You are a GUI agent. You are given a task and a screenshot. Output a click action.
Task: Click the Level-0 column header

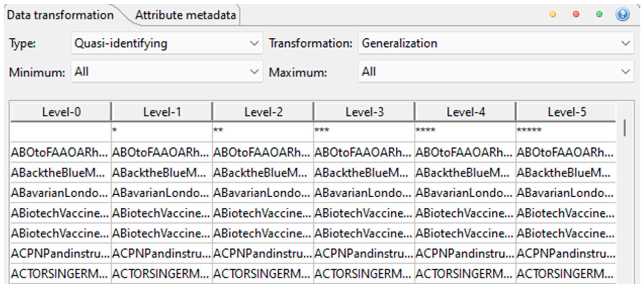tap(61, 112)
